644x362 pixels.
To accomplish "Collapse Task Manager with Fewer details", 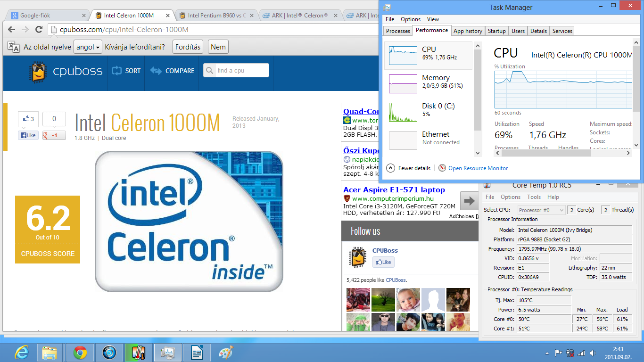I will 409,168.
